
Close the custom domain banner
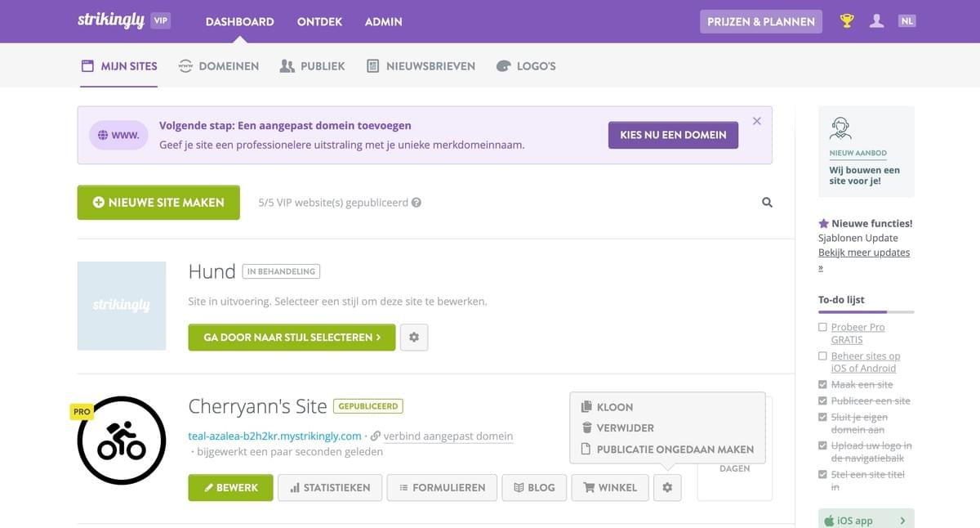coord(757,121)
